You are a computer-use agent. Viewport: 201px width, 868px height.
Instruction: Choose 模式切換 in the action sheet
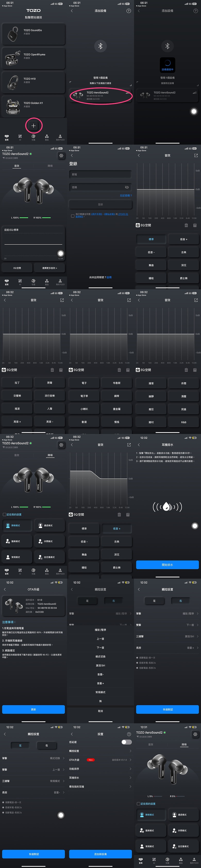point(100,656)
